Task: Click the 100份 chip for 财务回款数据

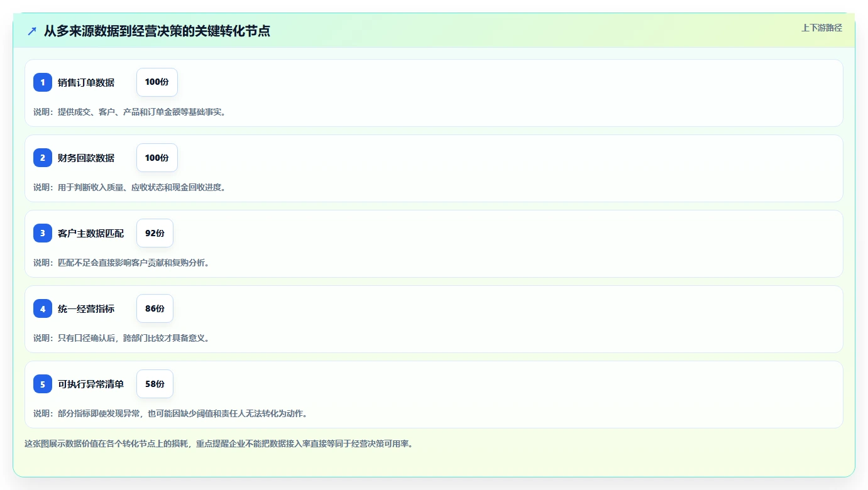Action: (x=157, y=158)
